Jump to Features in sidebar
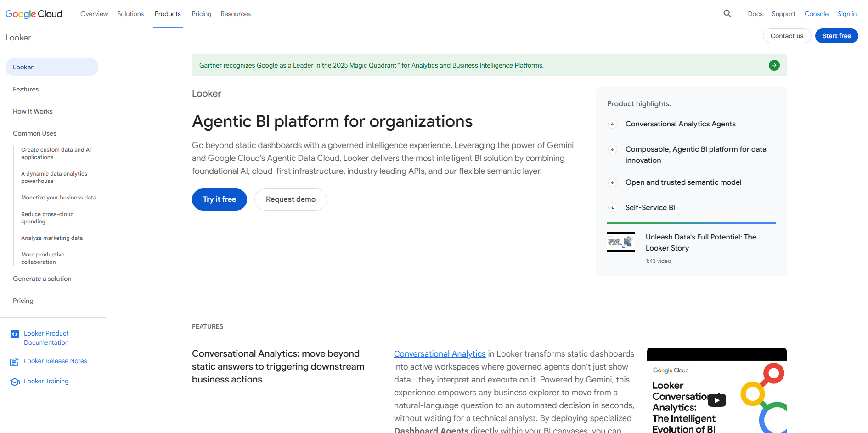 pos(26,89)
